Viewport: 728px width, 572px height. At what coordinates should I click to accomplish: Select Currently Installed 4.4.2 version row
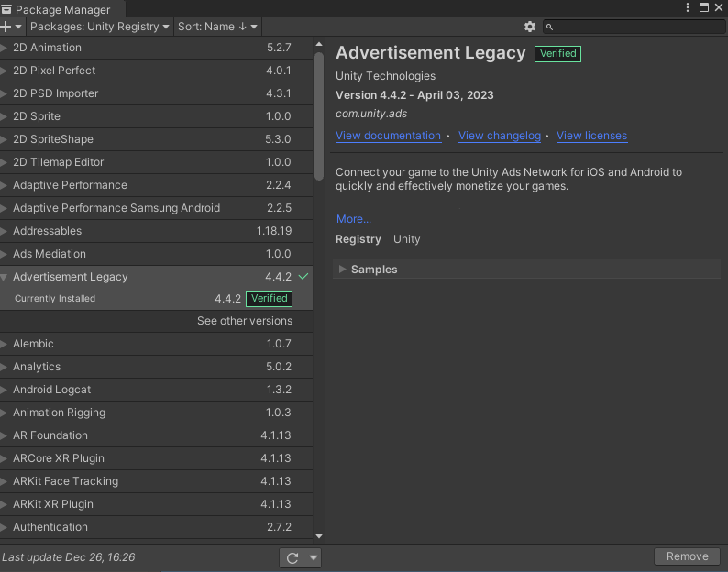[156, 299]
